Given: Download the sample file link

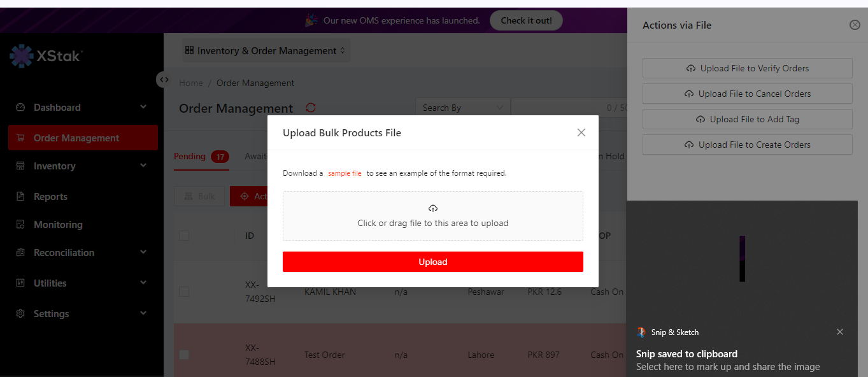Looking at the screenshot, I should 345,173.
